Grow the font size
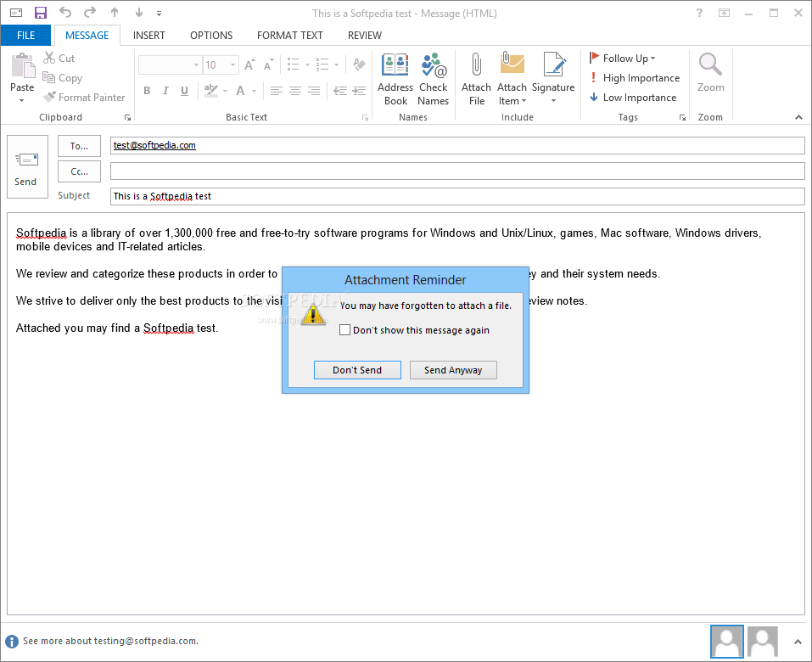This screenshot has width=812, height=662. (x=249, y=65)
